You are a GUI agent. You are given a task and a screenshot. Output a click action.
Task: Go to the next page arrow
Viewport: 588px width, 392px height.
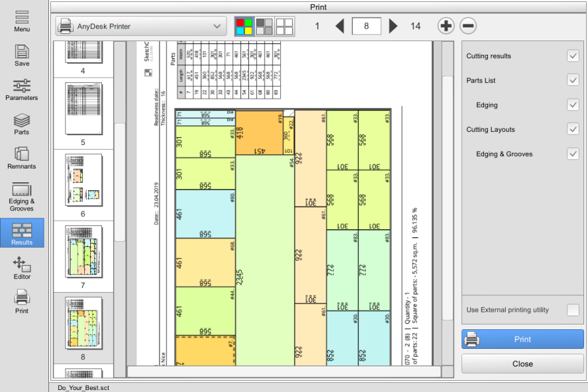click(x=393, y=26)
